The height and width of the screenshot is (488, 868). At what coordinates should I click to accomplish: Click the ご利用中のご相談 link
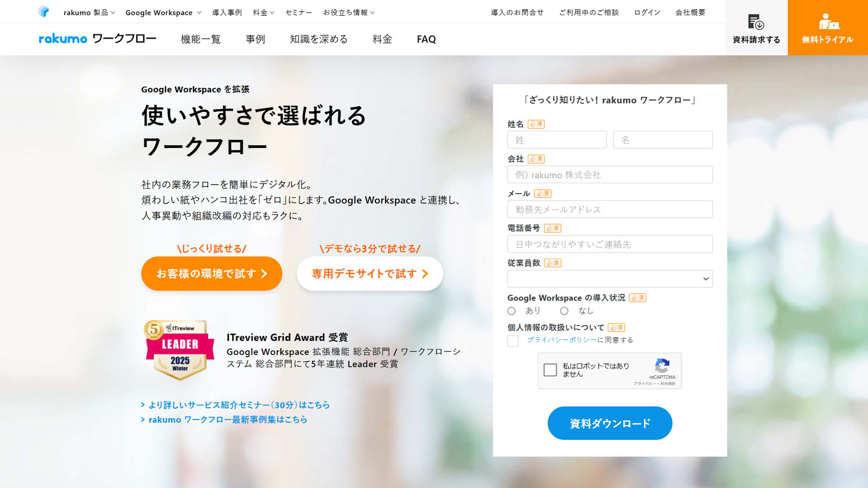(x=589, y=12)
